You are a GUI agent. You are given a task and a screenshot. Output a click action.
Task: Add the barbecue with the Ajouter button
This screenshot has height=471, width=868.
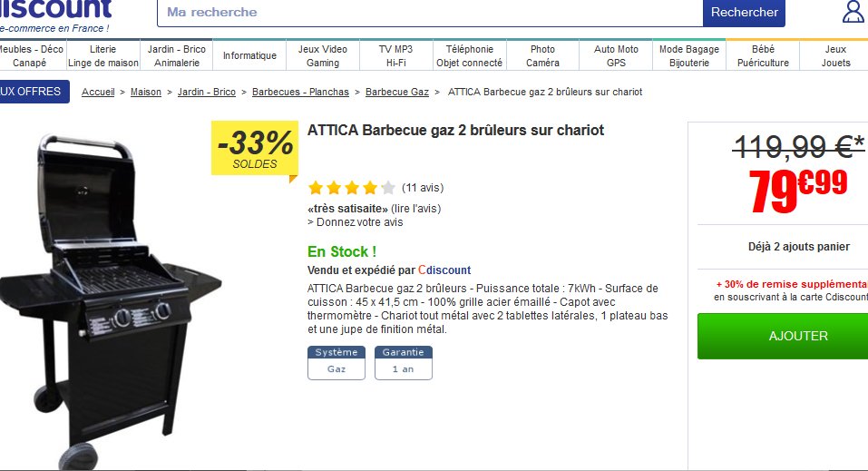tap(783, 336)
